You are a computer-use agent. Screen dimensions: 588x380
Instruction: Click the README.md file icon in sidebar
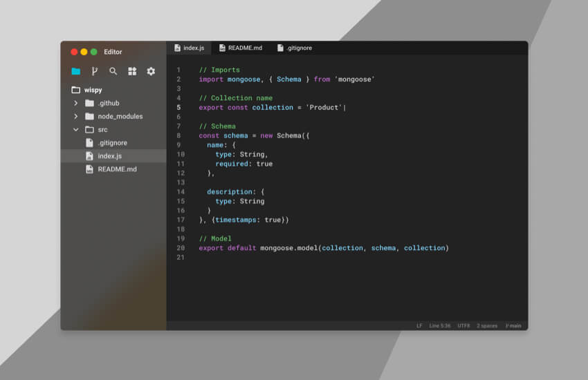(89, 169)
